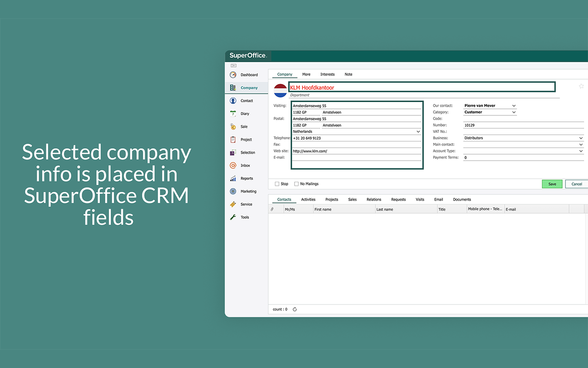Image resolution: width=588 pixels, height=368 pixels.
Task: Sort by the Mr/Ms column header
Action: pos(298,209)
